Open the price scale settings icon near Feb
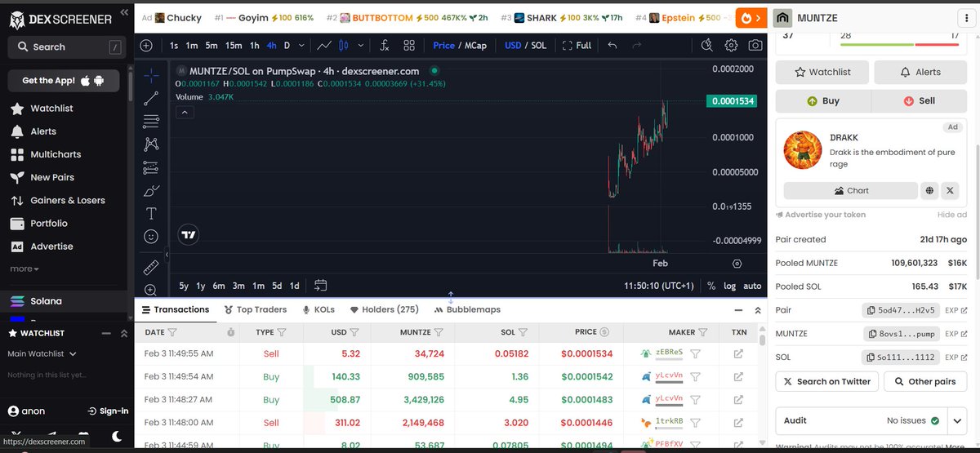Screen dimensions: 980x453 pos(737,264)
